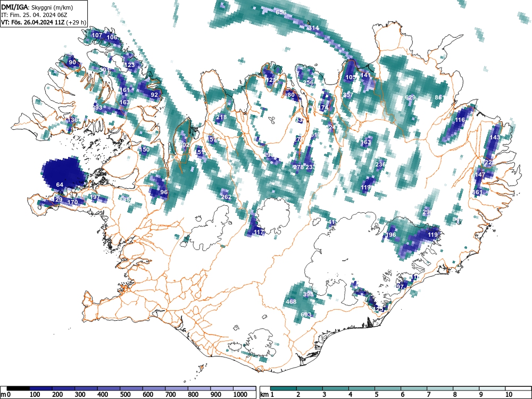Screen dimensions: 532x399
Task: Click the '5' label on the kilometre legend
Action: (377, 395)
